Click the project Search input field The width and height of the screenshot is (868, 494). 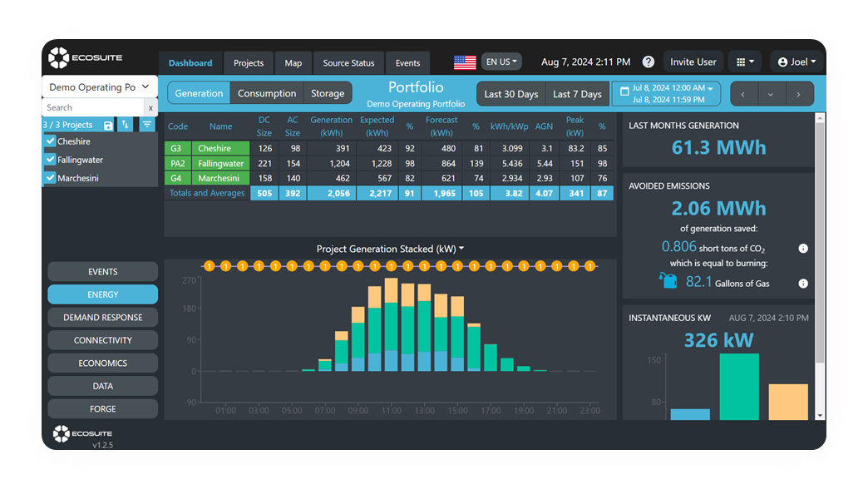pos(93,107)
